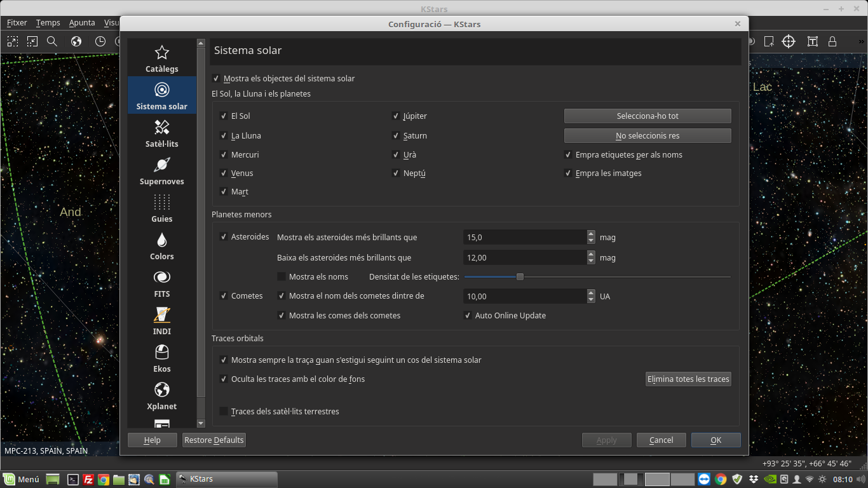The image size is (868, 488).
Task: Toggle the Júpiter checkbox
Action: pos(410,116)
